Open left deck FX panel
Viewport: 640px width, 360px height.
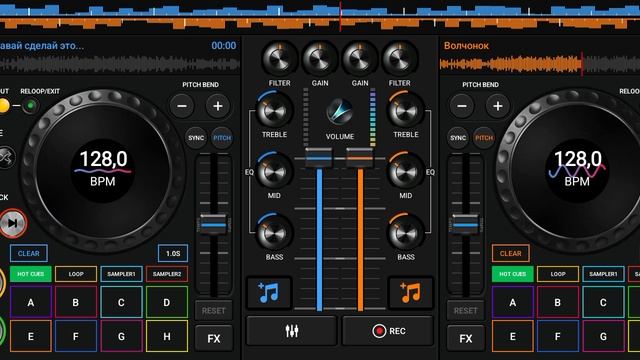click(213, 338)
